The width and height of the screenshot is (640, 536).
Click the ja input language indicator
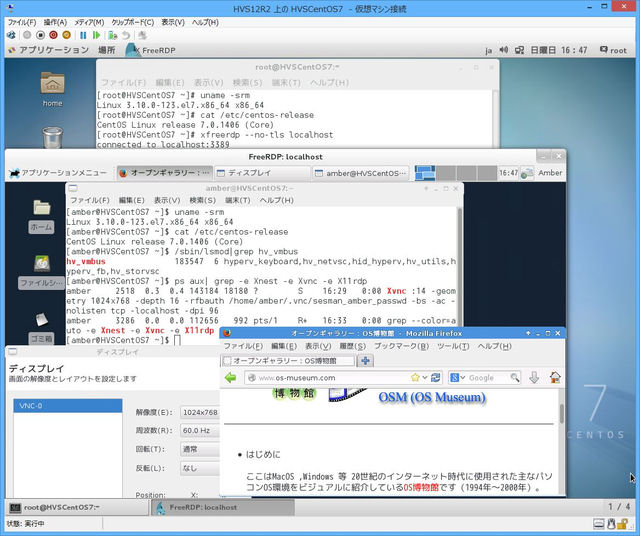[488, 51]
